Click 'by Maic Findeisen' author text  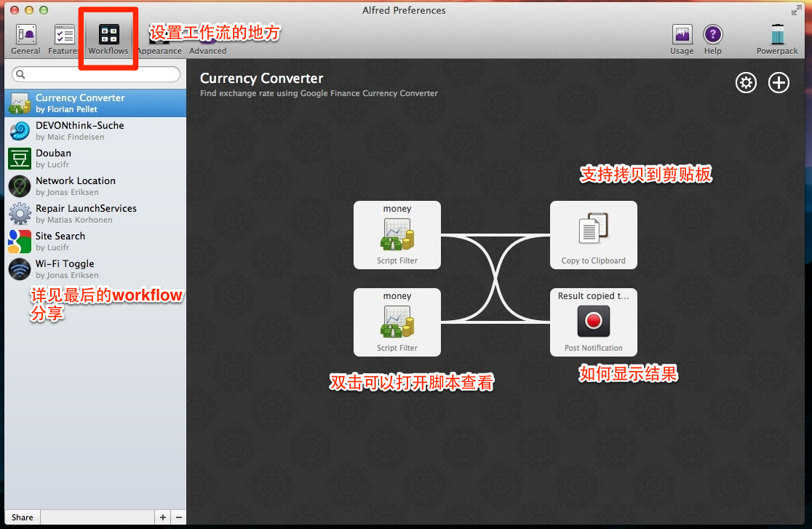70,137
